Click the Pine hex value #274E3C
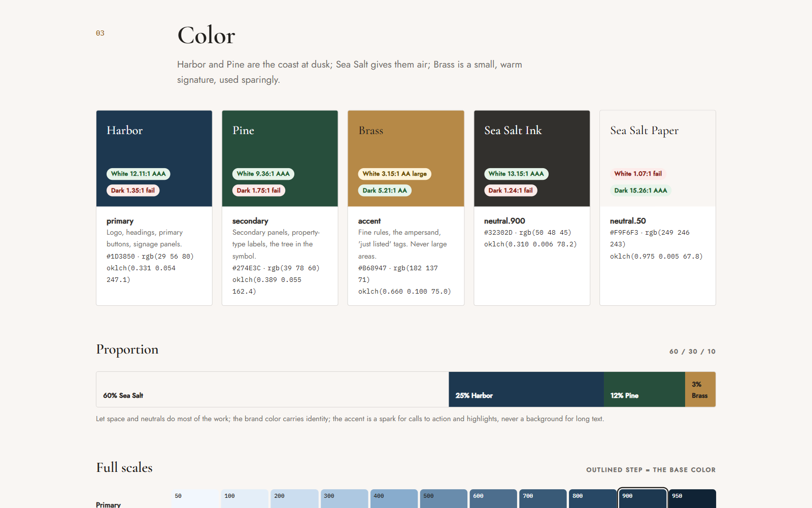812x508 pixels. tap(247, 268)
